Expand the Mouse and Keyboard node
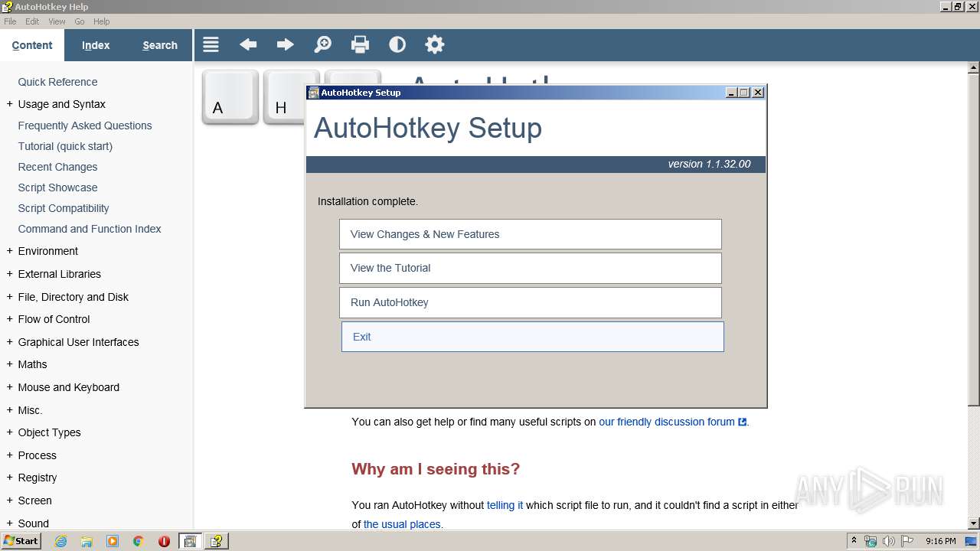This screenshot has height=551, width=980. (9, 387)
